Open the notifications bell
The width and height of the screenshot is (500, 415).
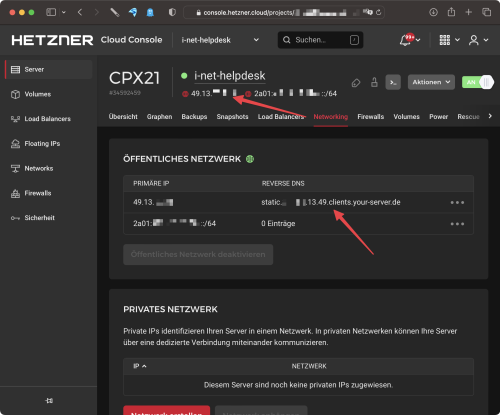click(406, 40)
